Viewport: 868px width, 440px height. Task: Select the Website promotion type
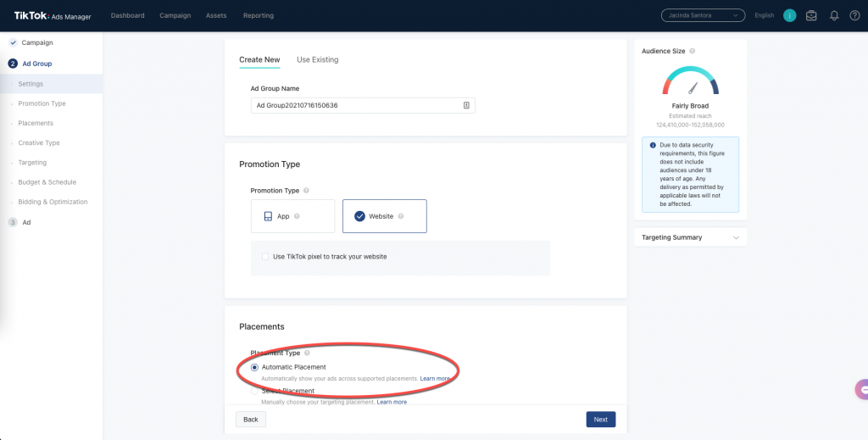(385, 216)
